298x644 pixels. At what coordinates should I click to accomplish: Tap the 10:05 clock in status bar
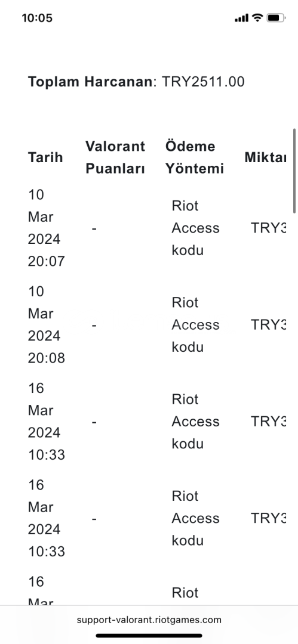(x=37, y=18)
